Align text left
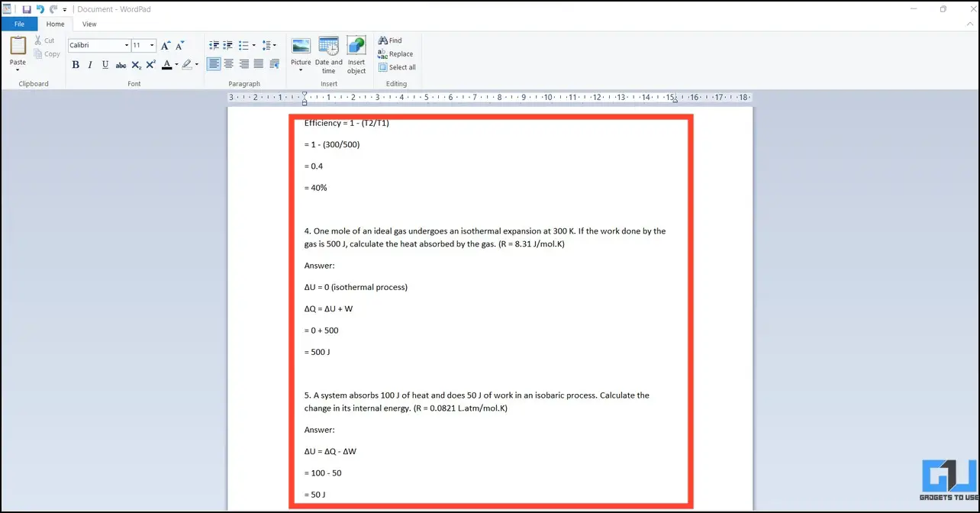The width and height of the screenshot is (980, 513). [214, 64]
